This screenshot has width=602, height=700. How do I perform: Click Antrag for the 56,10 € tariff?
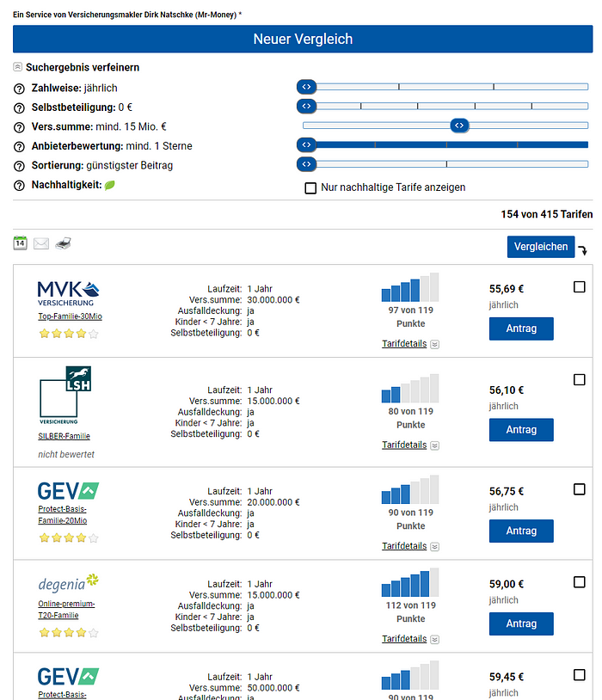click(x=521, y=430)
